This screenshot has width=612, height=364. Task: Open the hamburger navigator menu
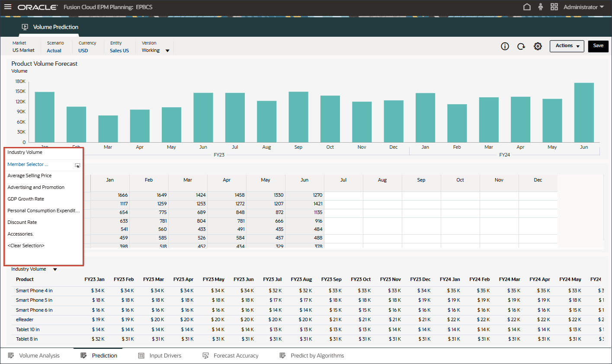8,7
